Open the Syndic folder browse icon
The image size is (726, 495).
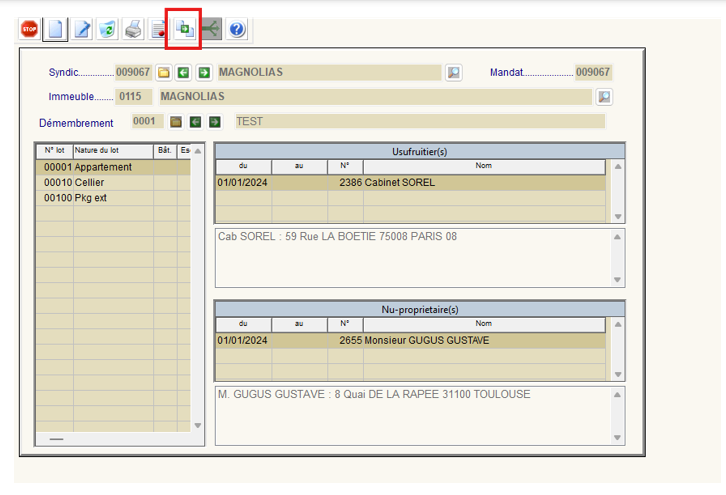pyautogui.click(x=164, y=72)
